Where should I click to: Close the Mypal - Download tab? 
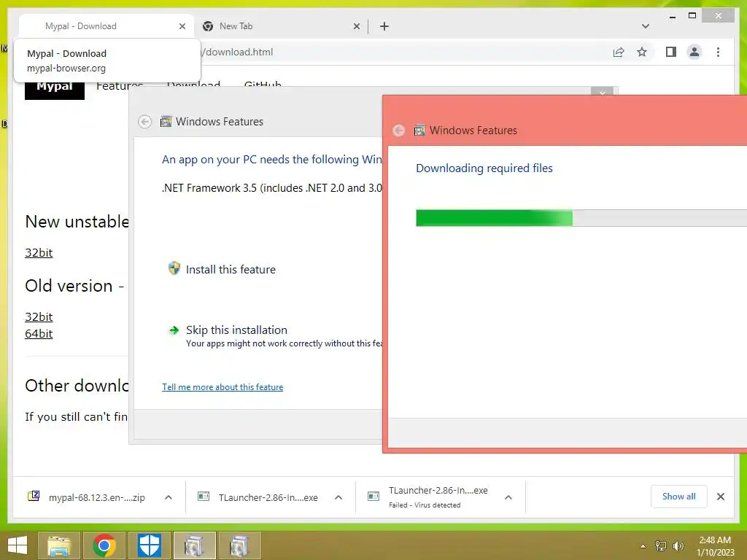tap(182, 26)
